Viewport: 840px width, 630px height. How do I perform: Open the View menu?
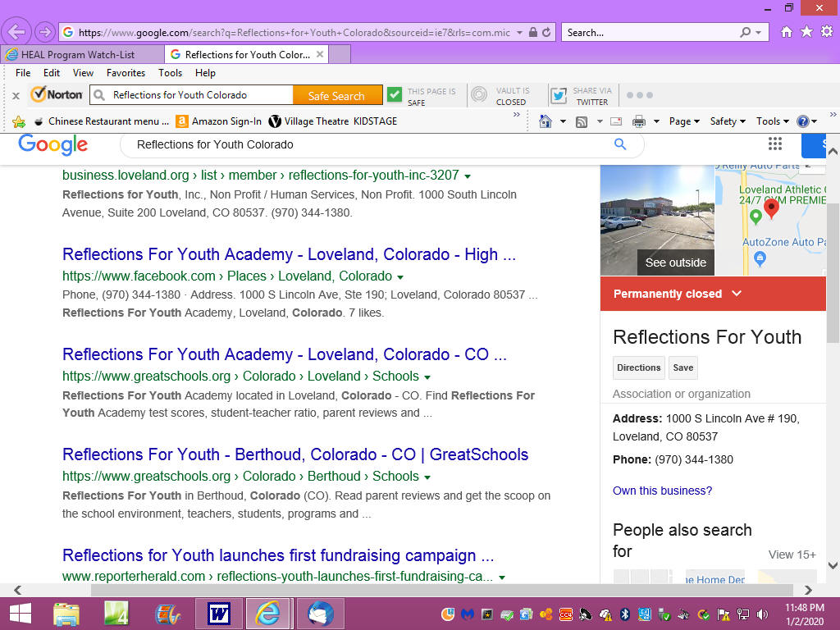83,73
